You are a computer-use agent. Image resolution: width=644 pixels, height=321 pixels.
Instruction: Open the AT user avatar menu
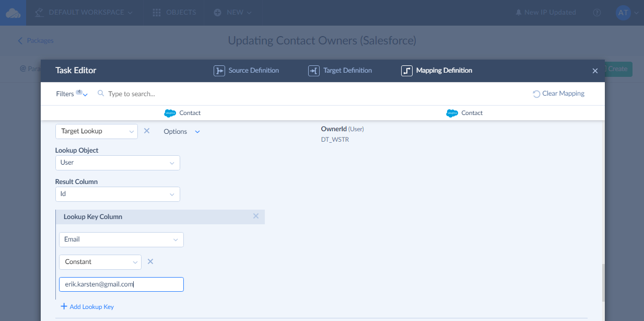pos(626,13)
